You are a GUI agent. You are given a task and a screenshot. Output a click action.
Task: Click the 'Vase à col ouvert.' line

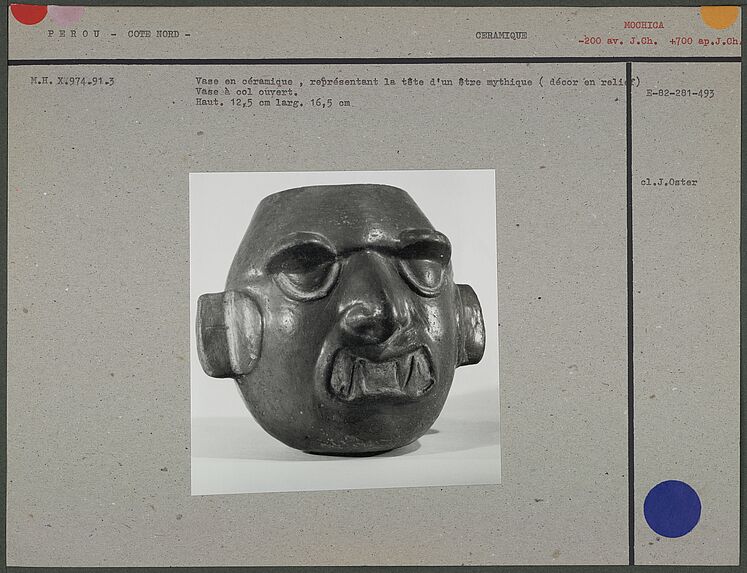(246, 91)
